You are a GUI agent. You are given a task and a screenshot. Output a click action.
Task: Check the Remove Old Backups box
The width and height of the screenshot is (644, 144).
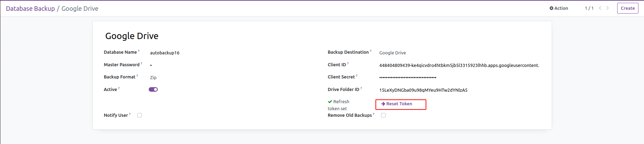tap(383, 115)
